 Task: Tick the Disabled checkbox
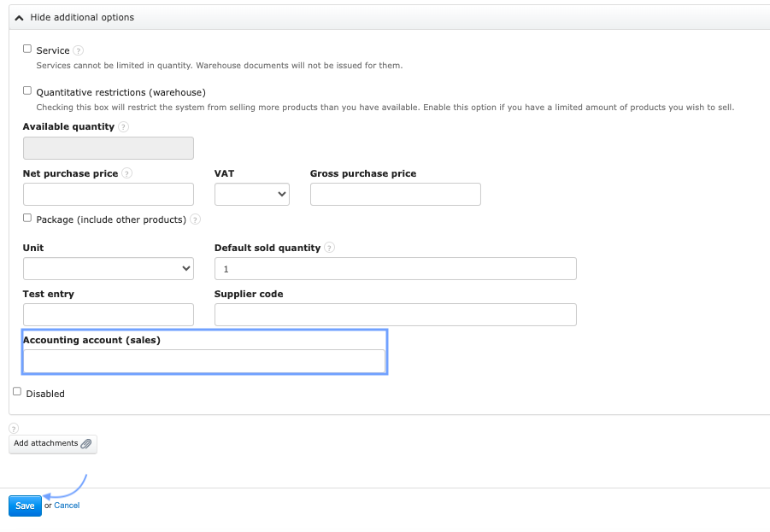pyautogui.click(x=17, y=392)
